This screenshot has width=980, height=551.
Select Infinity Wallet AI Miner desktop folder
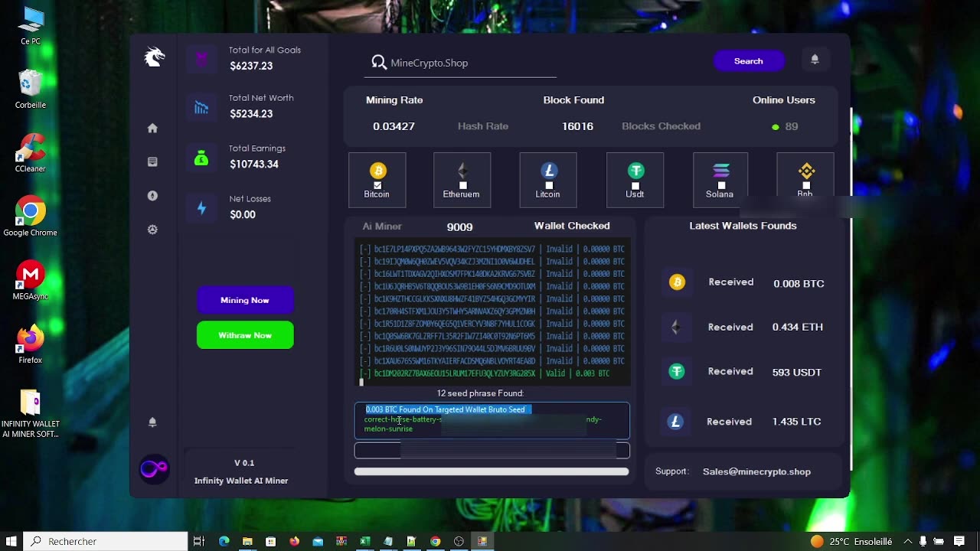click(31, 414)
